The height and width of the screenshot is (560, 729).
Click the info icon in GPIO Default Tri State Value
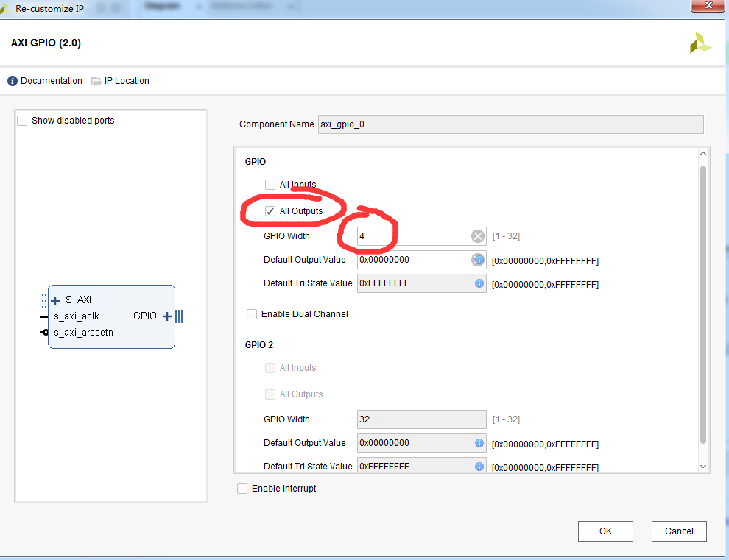479,283
